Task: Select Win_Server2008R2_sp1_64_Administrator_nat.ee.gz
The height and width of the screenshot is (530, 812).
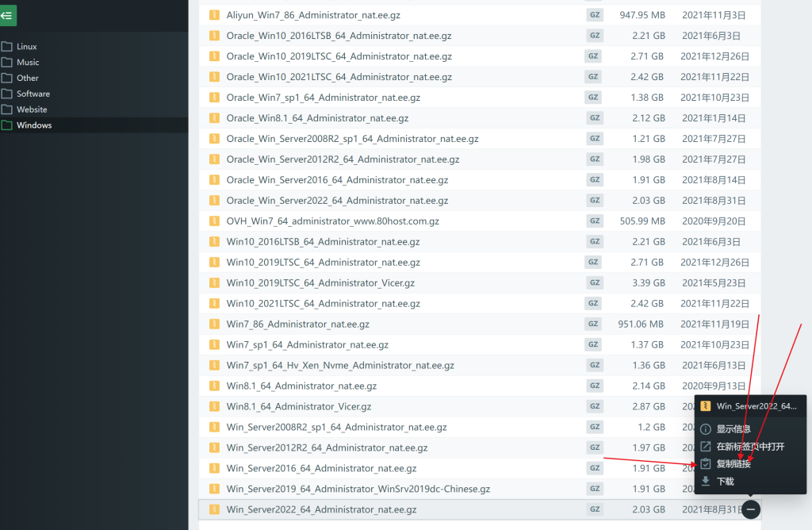Action: tap(336, 427)
